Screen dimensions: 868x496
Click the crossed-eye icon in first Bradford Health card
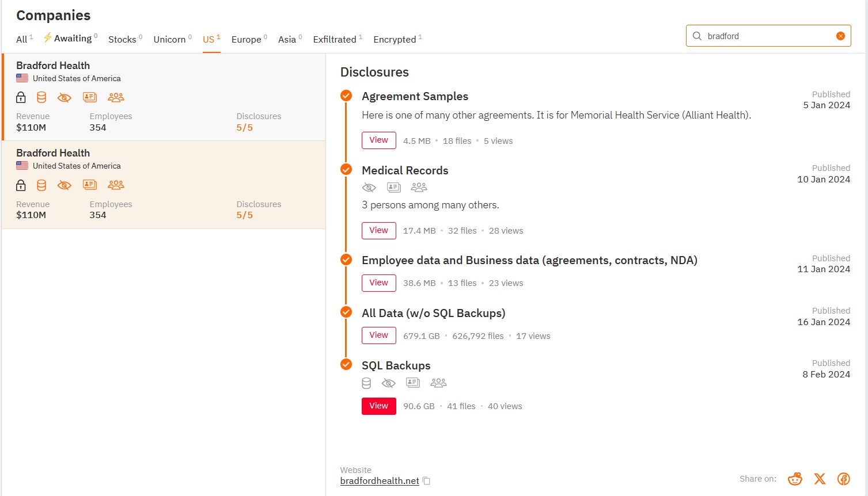65,97
